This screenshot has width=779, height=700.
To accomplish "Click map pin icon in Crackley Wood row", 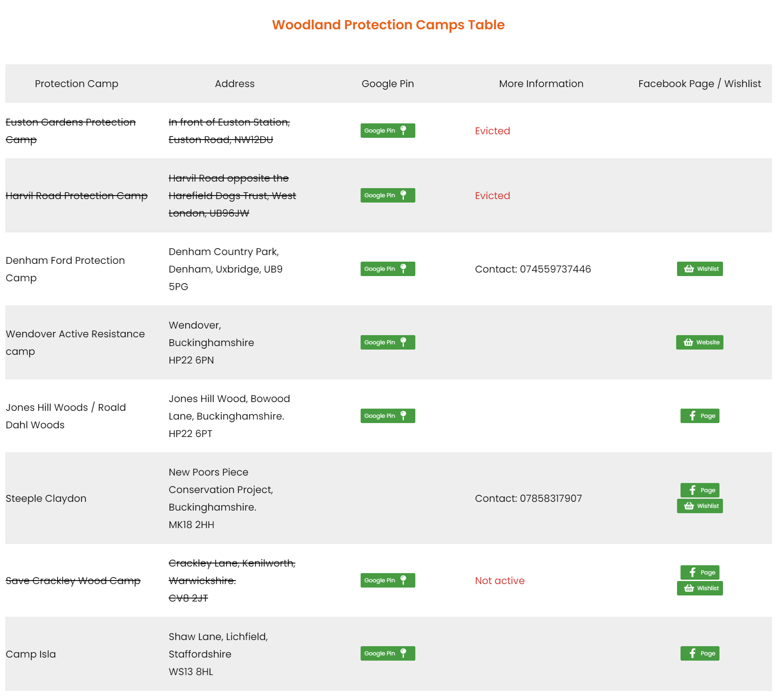I will pos(404,580).
